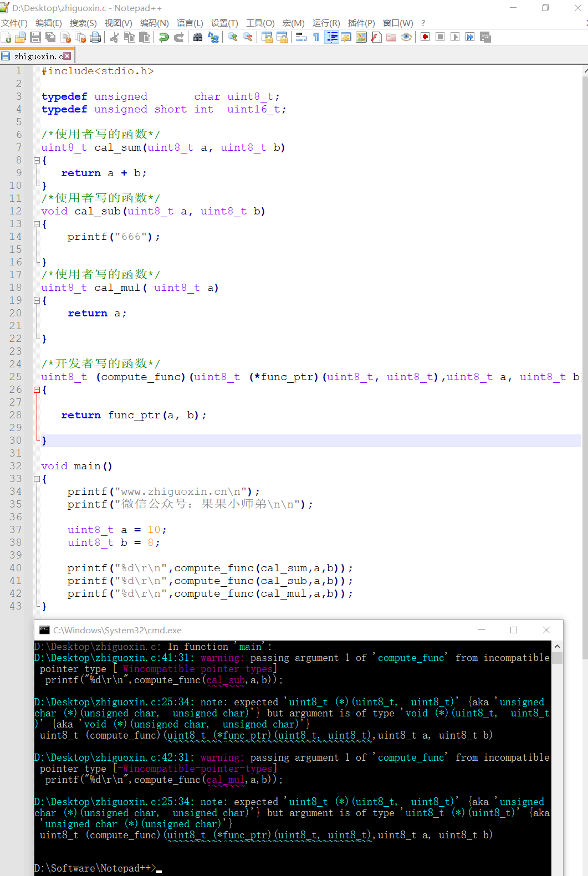This screenshot has width=588, height=876.
Task: Collapse the cal_sum function fold marker
Action: pyautogui.click(x=37, y=161)
